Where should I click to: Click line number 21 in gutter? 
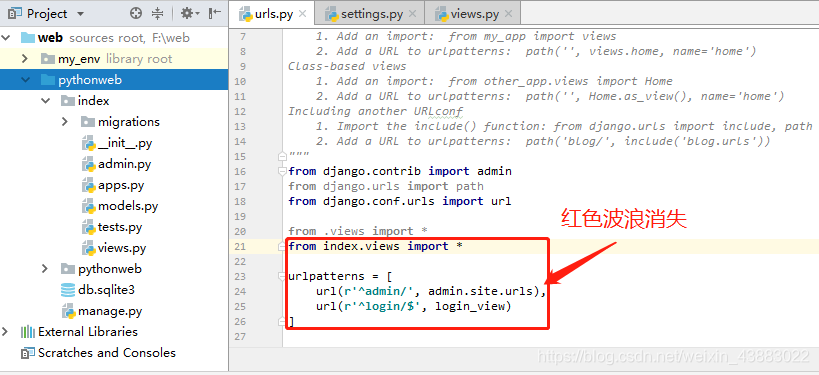pos(240,246)
